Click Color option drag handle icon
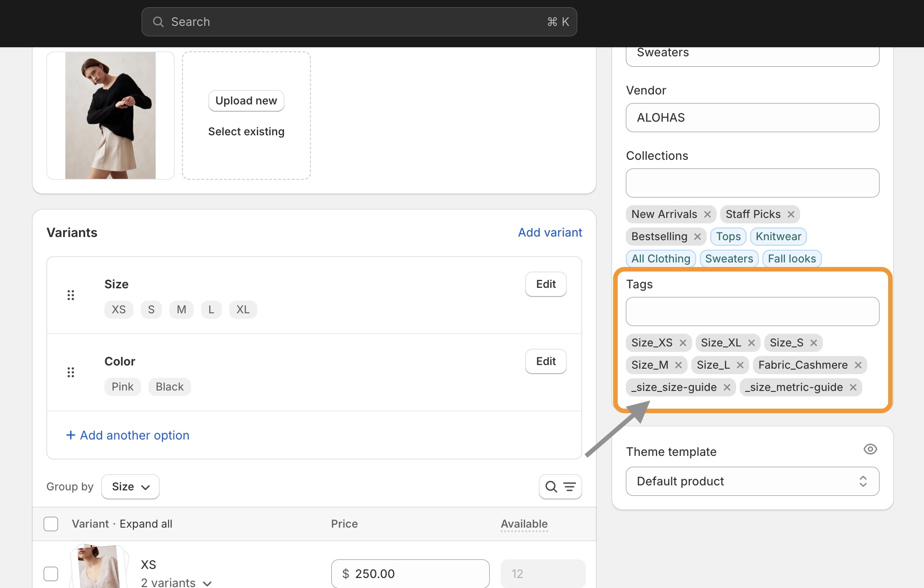The image size is (924, 588). (71, 372)
